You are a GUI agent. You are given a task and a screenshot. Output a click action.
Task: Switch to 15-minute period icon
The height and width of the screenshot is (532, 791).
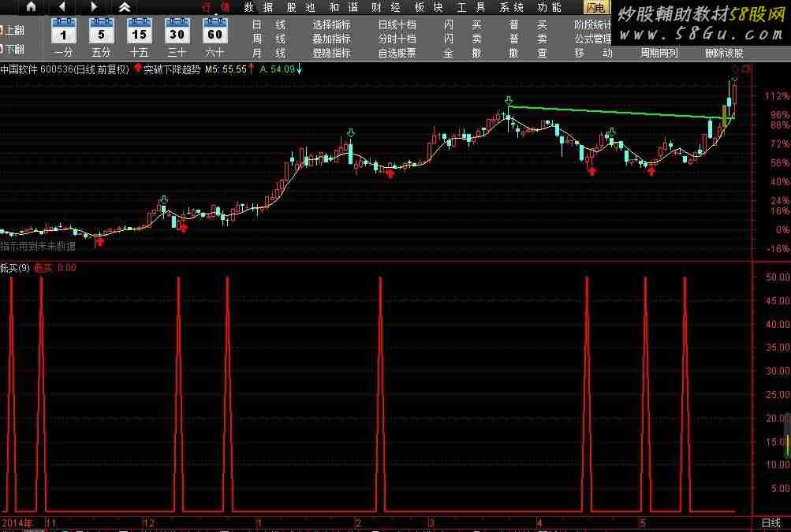coord(139,34)
